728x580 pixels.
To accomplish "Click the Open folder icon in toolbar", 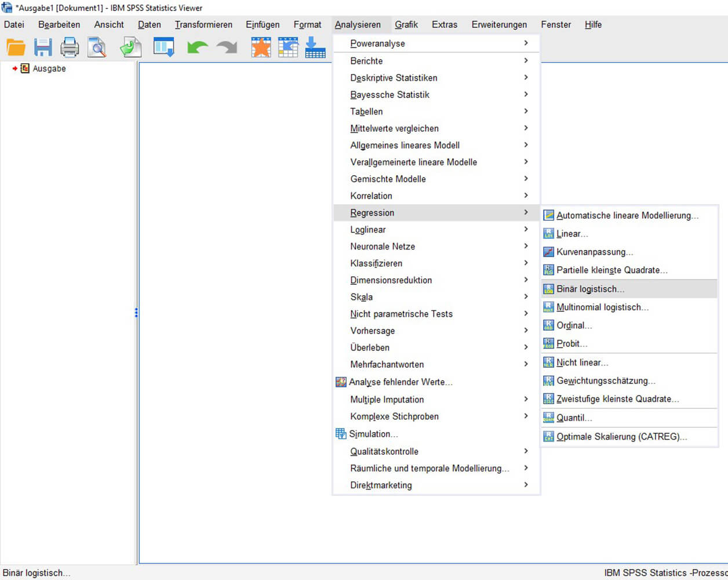I will (x=16, y=48).
